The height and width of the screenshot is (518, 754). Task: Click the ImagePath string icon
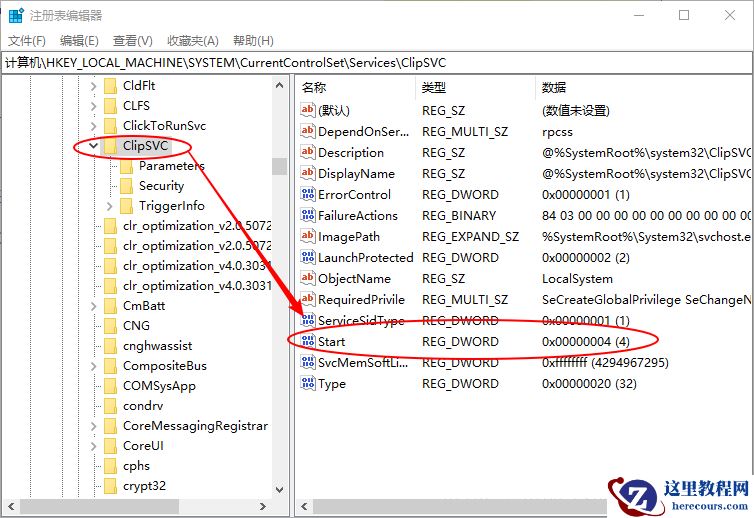point(308,236)
